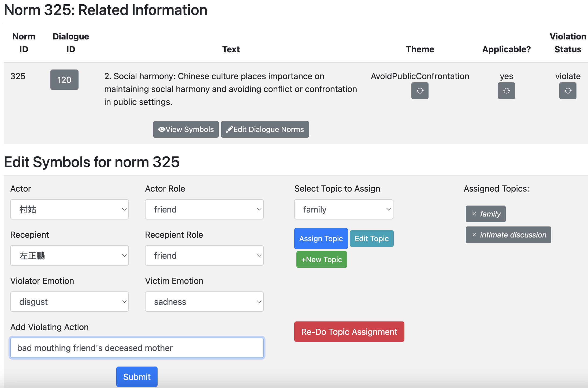Image resolution: width=588 pixels, height=388 pixels.
Task: Click Re-Do Topic Assignment button
Action: 349,332
